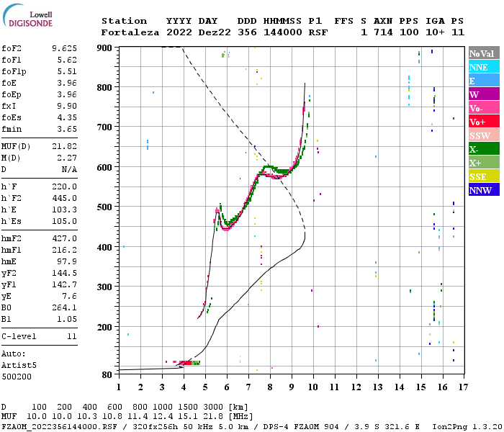Click the foF2 value 9.625
Screen dimensions: 504x432
click(64, 48)
